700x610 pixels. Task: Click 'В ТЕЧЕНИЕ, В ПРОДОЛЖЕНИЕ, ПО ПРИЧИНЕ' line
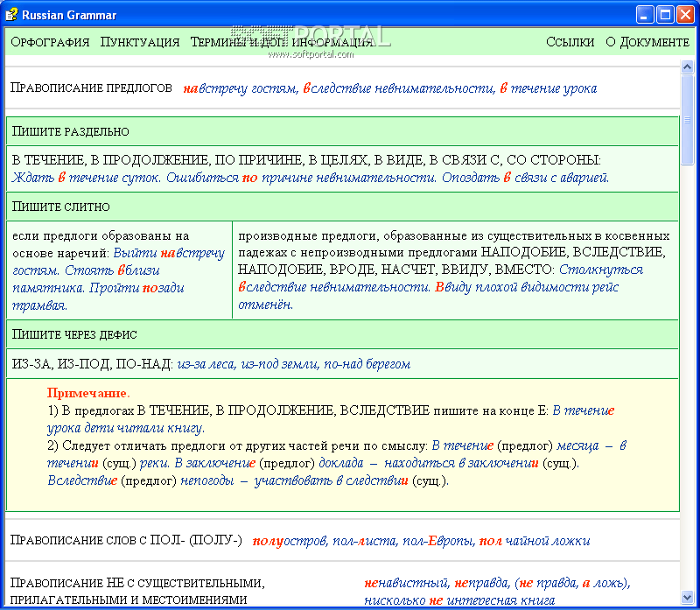306,160
